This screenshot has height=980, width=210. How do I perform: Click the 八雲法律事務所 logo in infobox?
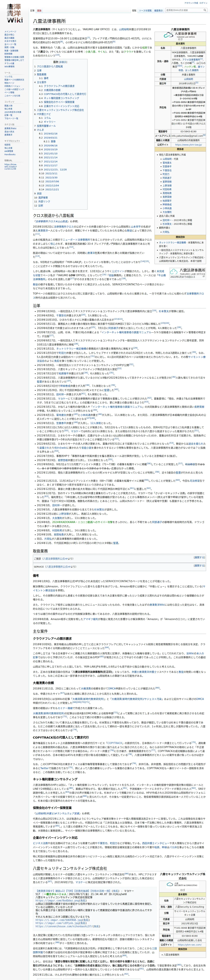[180, 35]
